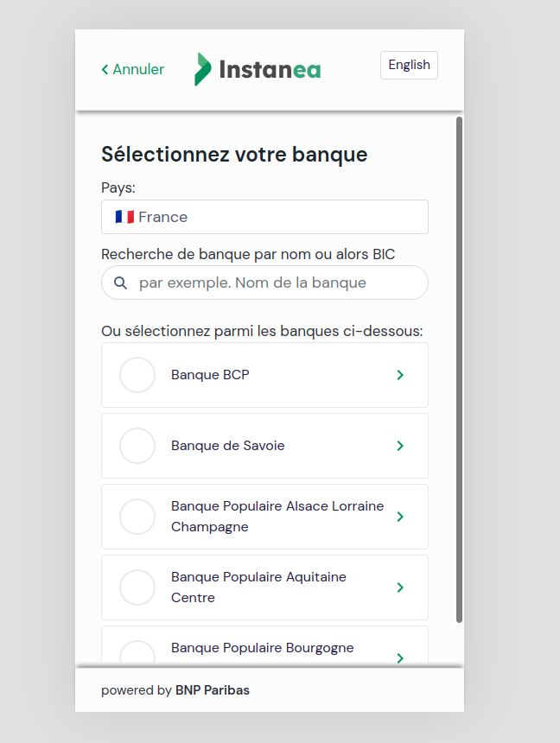
Task: Click the Banque de Savoie logo circle
Action: [137, 446]
